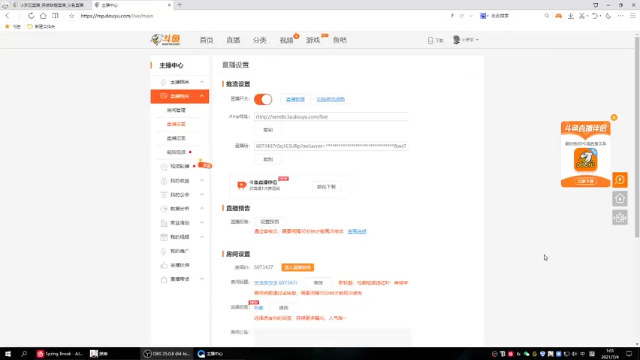The image size is (640, 360).
Task: Click the rtmp address field
Action: click(331, 117)
